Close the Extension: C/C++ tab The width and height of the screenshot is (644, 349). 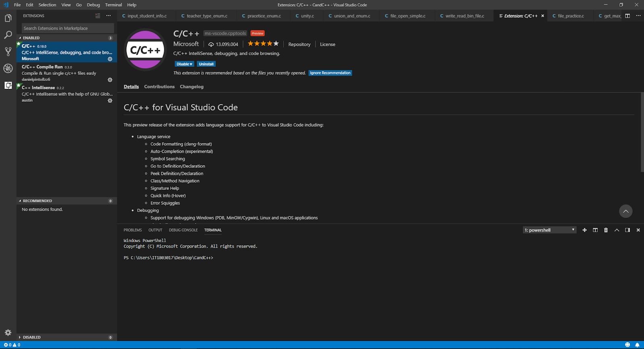click(543, 16)
